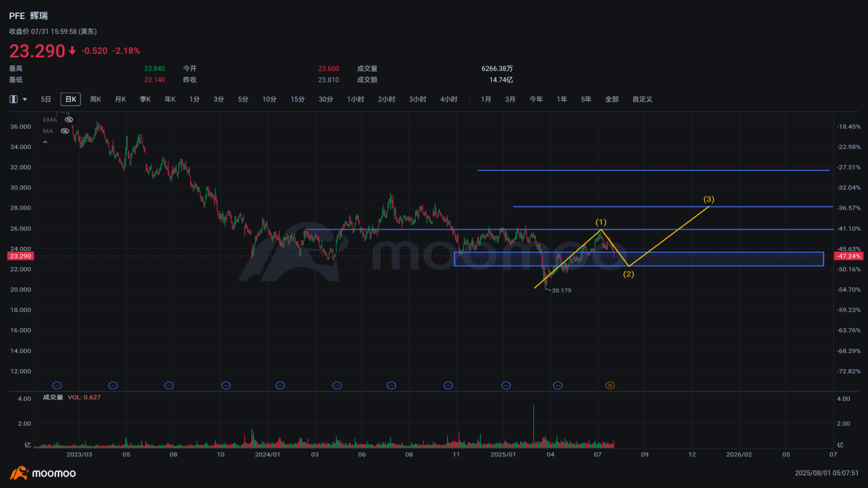The image size is (868, 488).
Task: Click the PFE 辉瑞 stock title
Action: coord(28,16)
